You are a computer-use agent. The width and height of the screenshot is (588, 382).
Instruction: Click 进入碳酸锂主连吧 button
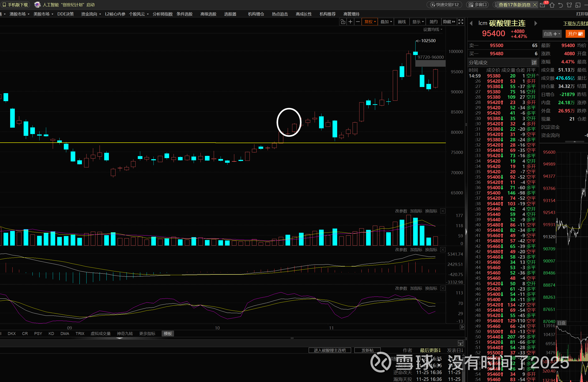[330, 350]
